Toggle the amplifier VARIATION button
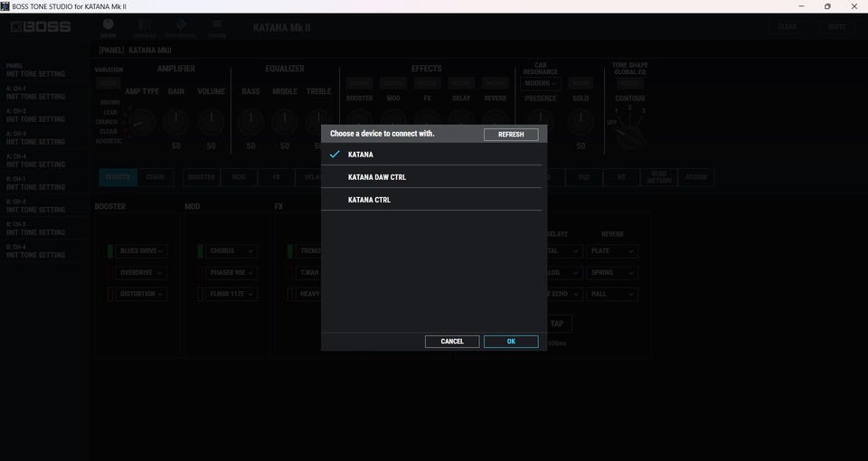Image resolution: width=868 pixels, height=461 pixels. pos(108,83)
